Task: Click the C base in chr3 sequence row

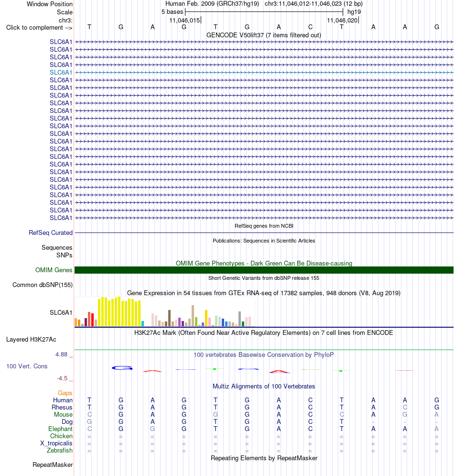Action: [310, 27]
